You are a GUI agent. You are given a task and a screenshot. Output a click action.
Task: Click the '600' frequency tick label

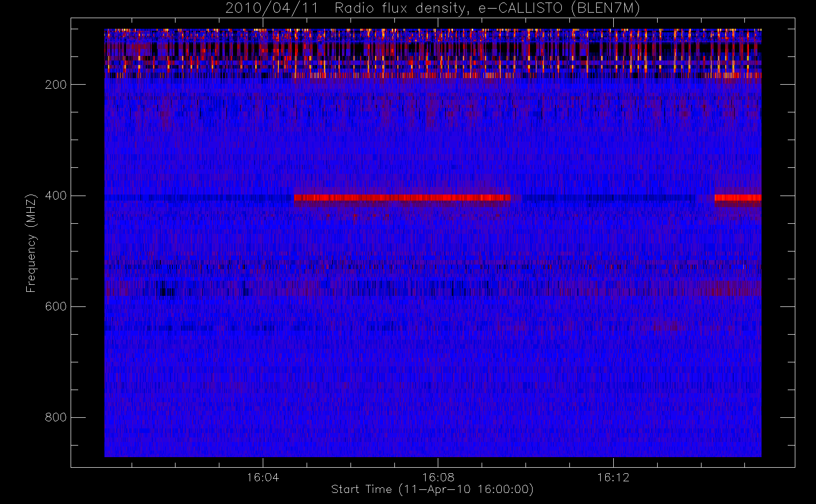[56, 306]
